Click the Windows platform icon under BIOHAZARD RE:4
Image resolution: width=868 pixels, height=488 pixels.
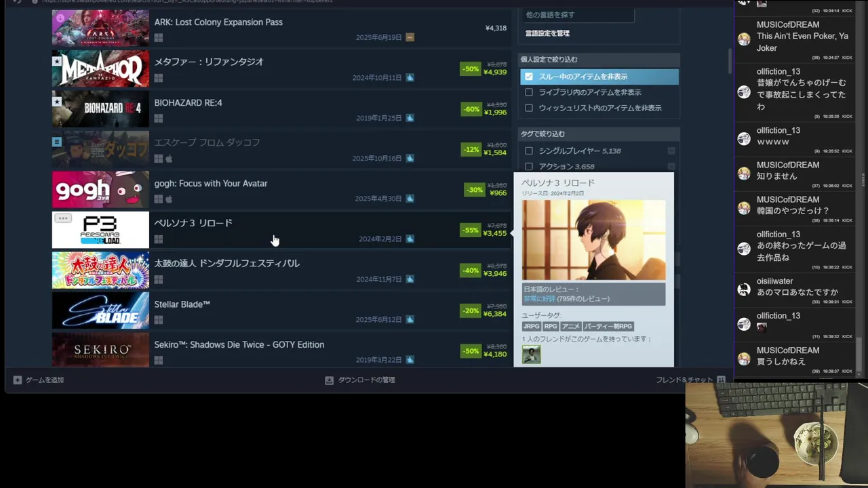point(158,119)
